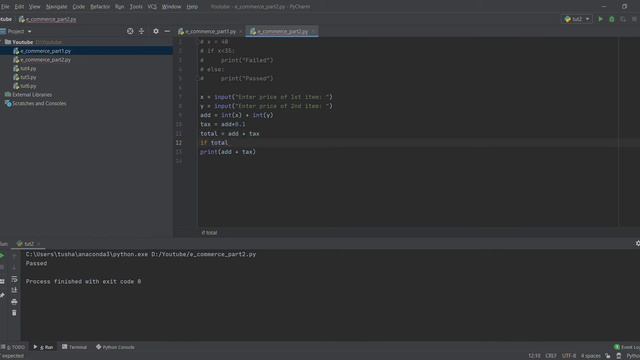The width and height of the screenshot is (640, 360).
Task: Open the VCS menu
Action: point(152,7)
